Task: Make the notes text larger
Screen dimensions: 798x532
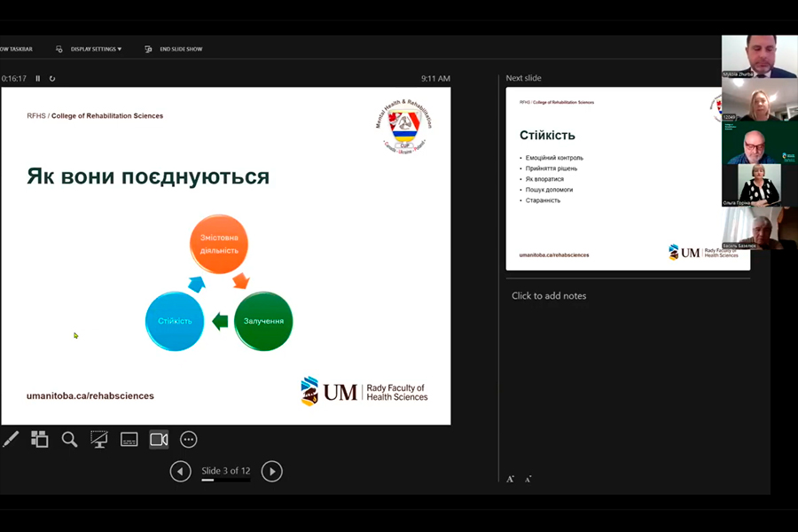Action: [510, 479]
